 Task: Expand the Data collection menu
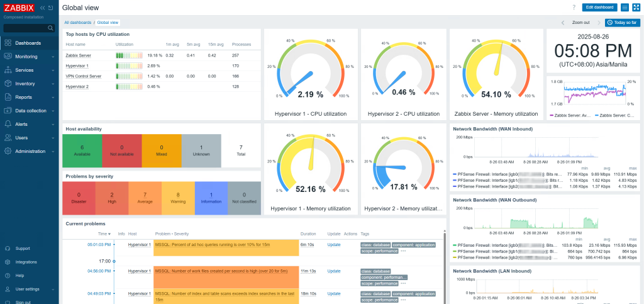tap(29, 111)
